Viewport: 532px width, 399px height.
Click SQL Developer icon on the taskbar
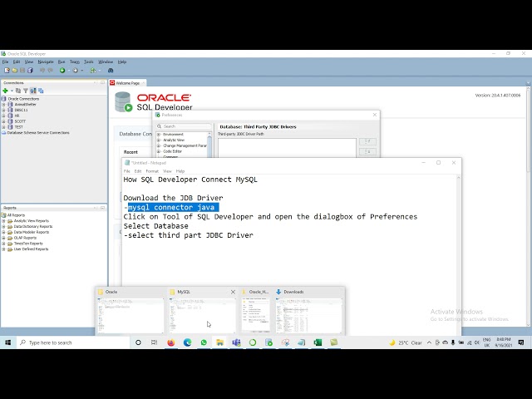[268, 342]
